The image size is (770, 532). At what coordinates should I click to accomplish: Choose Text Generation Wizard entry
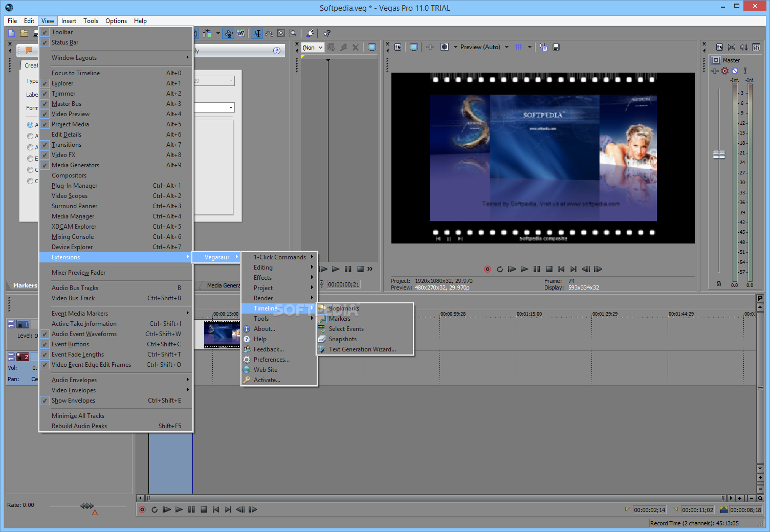click(x=365, y=349)
